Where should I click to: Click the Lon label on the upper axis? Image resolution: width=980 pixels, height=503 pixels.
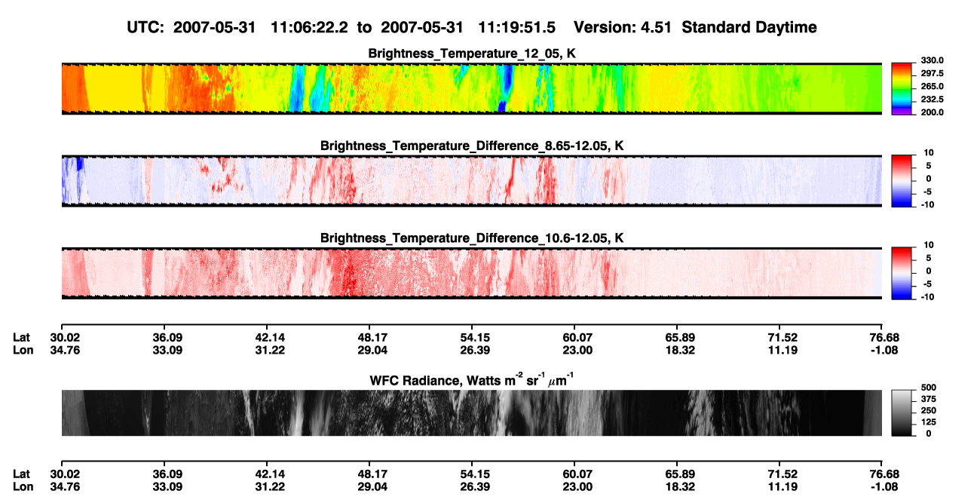click(23, 350)
